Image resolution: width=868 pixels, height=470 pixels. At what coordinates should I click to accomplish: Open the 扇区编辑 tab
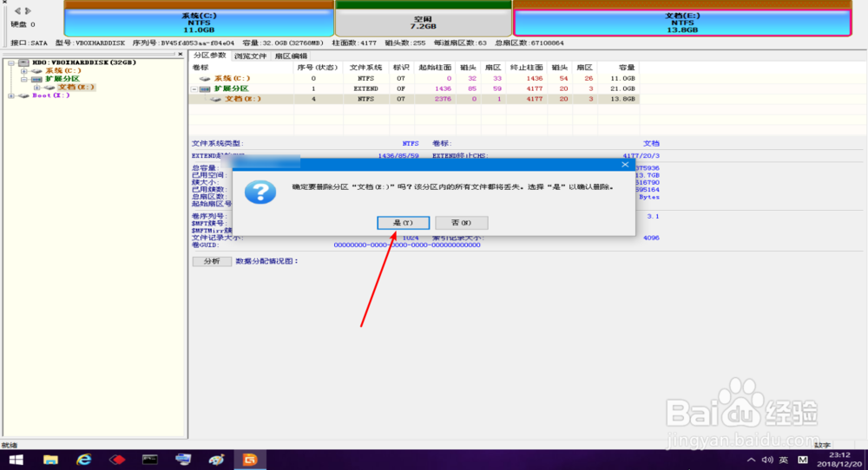pyautogui.click(x=291, y=55)
